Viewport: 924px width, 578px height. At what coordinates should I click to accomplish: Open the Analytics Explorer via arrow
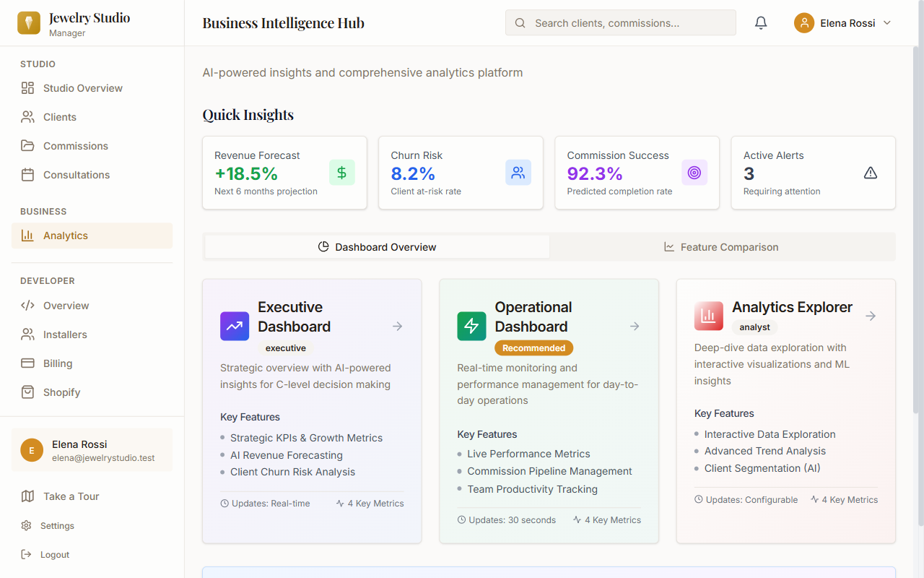click(871, 316)
